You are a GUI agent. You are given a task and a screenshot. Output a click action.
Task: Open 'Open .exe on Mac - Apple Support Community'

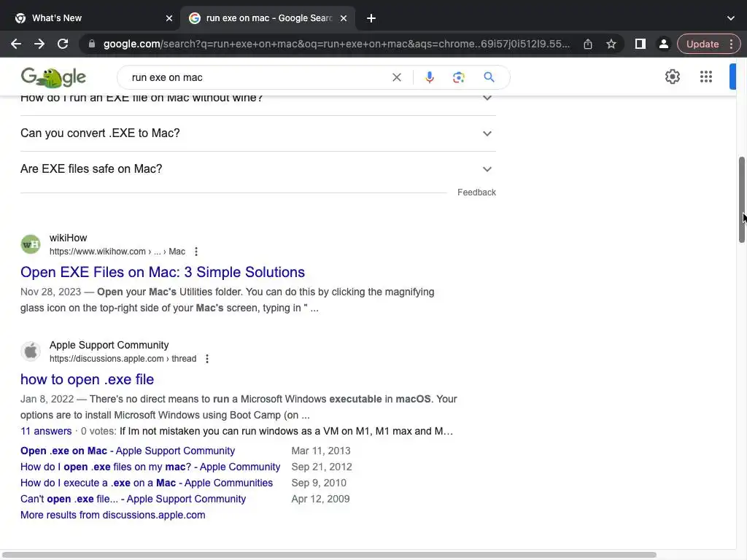click(128, 451)
